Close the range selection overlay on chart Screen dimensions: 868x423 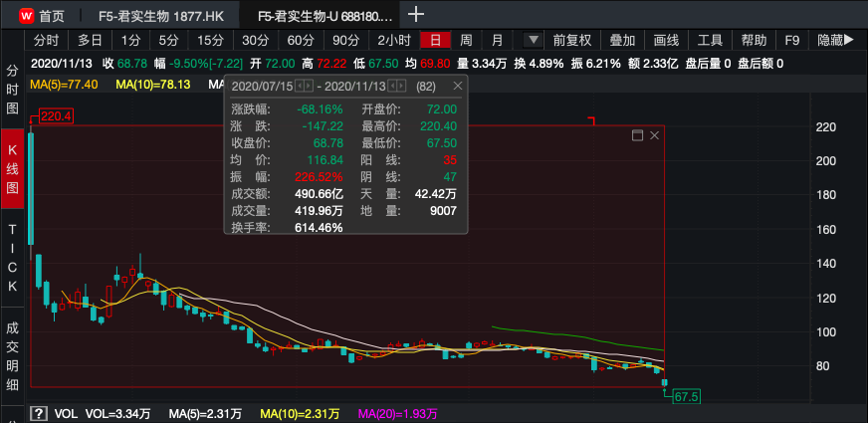(654, 135)
